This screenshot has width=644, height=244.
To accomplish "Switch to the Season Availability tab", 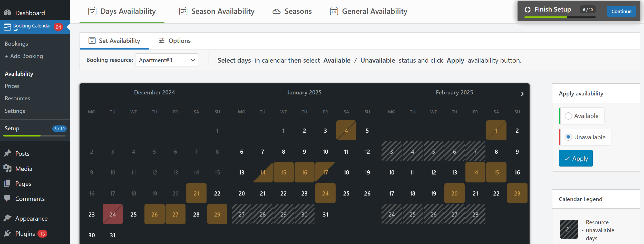I will tap(217, 12).
